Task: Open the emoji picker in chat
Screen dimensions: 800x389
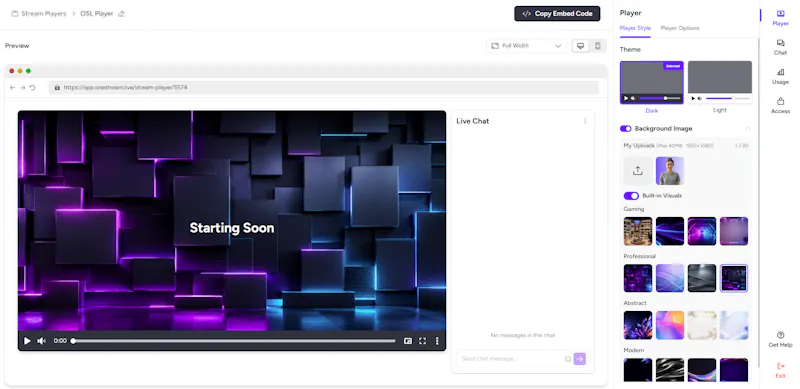Action: pyautogui.click(x=567, y=359)
